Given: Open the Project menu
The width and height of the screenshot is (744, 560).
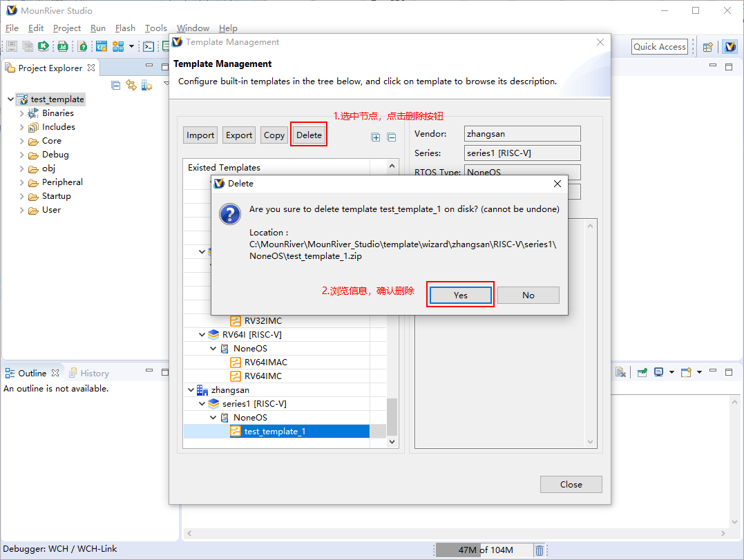Looking at the screenshot, I should [67, 28].
